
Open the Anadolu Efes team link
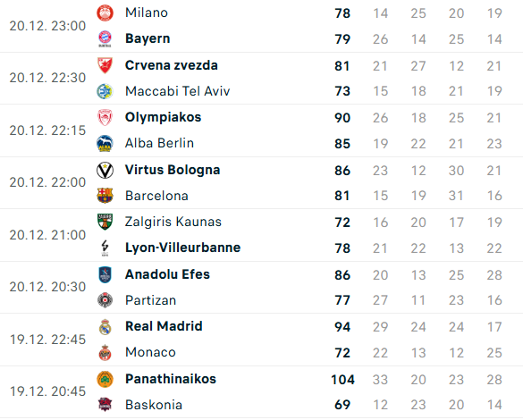coord(167,274)
